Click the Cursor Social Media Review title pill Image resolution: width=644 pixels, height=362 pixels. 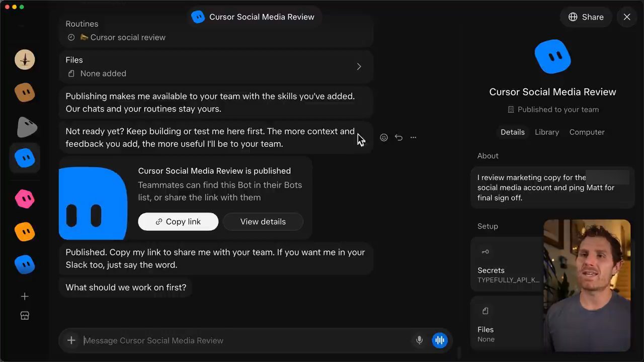pyautogui.click(x=254, y=17)
